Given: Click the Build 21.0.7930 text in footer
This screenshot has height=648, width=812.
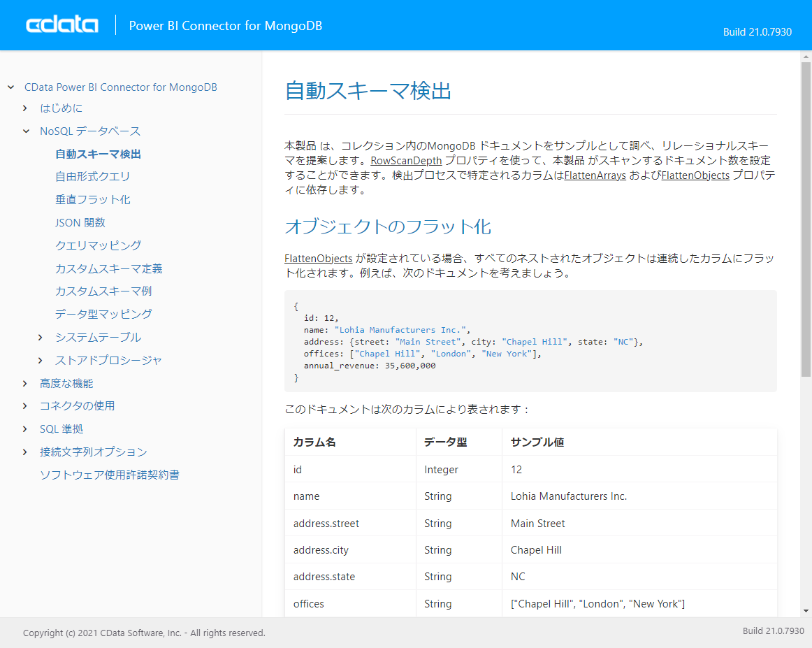Looking at the screenshot, I should [x=773, y=631].
